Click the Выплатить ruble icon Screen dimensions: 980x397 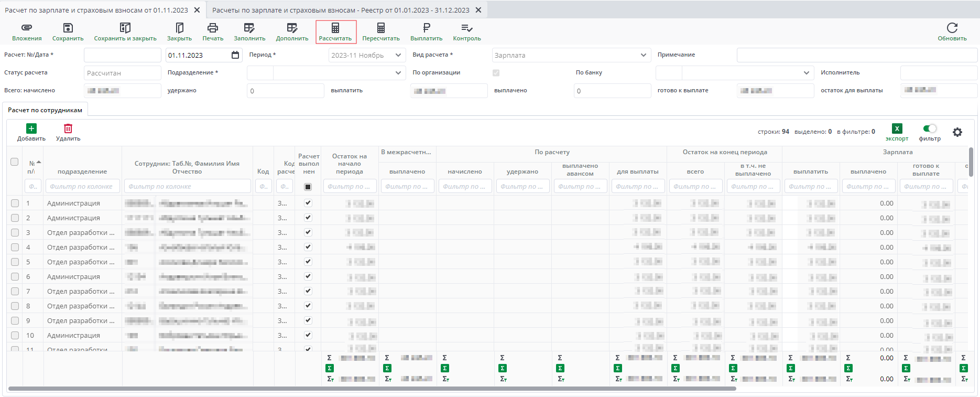(x=426, y=28)
